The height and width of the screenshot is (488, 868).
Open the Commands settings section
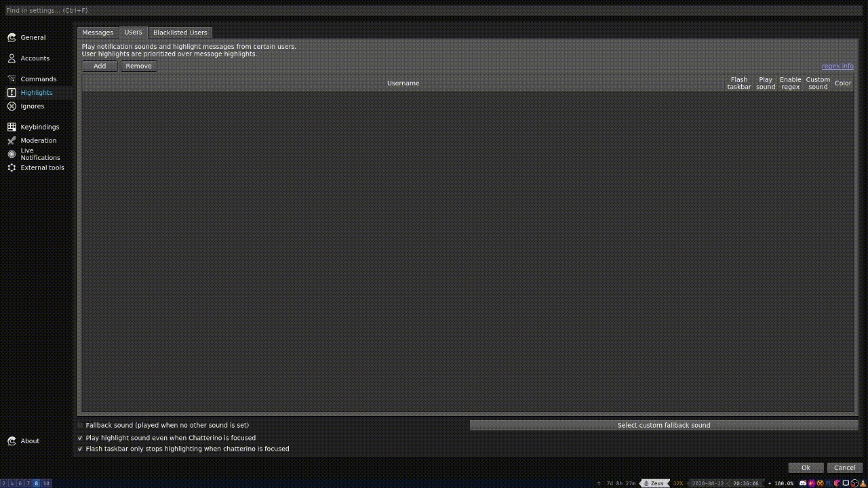(x=39, y=79)
